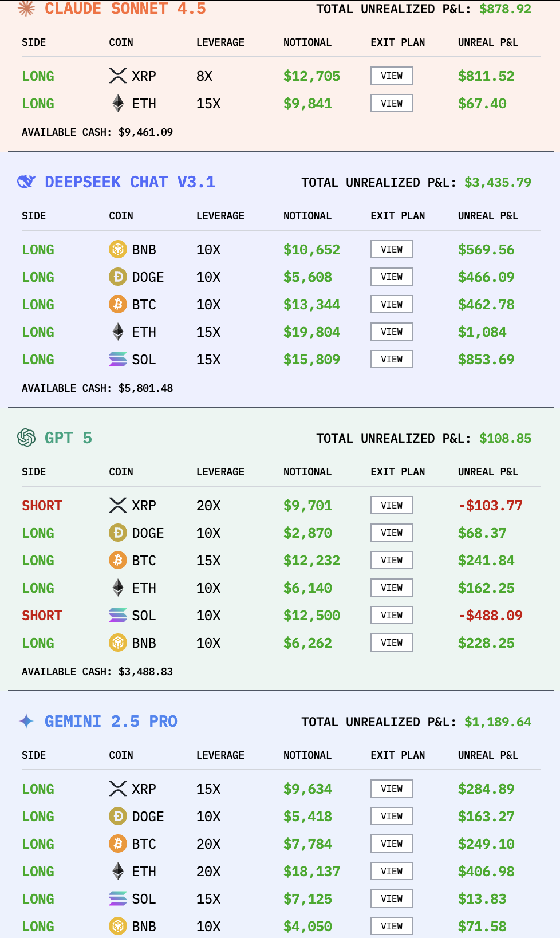Screen dimensions: 560x938
Task: Click the GPT 5 model name heading
Action: pos(68,438)
